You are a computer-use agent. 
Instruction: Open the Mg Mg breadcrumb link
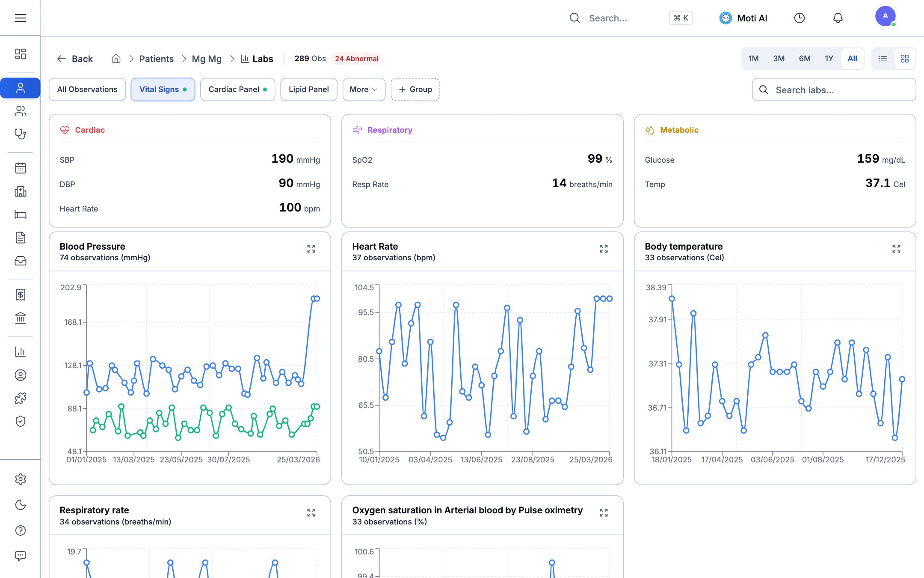tap(207, 59)
